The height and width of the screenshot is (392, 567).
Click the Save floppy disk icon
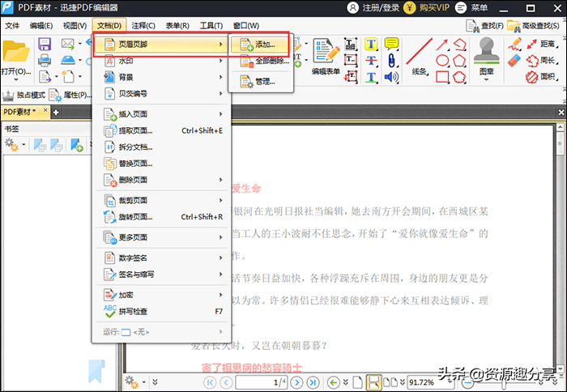tap(45, 44)
